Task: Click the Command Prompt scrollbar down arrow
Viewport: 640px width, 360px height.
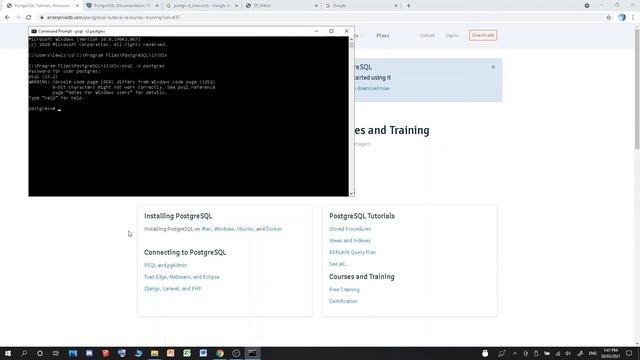Action: pyautogui.click(x=351, y=193)
